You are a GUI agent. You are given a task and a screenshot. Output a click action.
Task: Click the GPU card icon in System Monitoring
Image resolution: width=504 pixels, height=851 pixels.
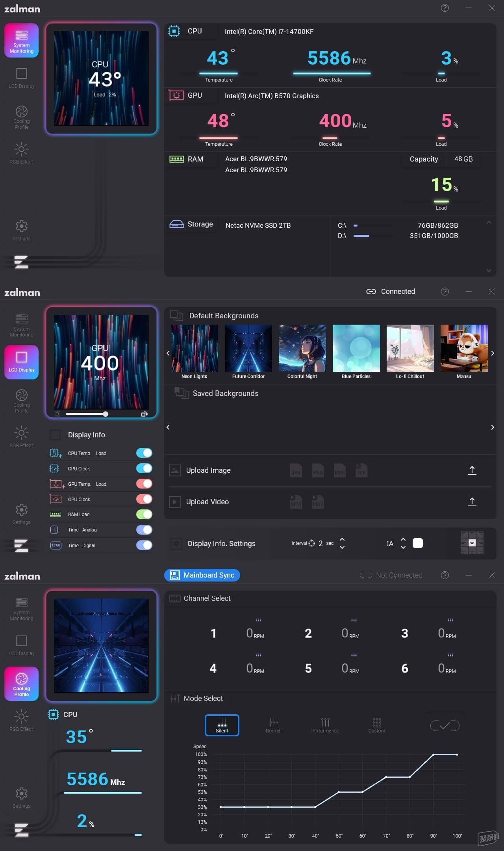pos(176,95)
